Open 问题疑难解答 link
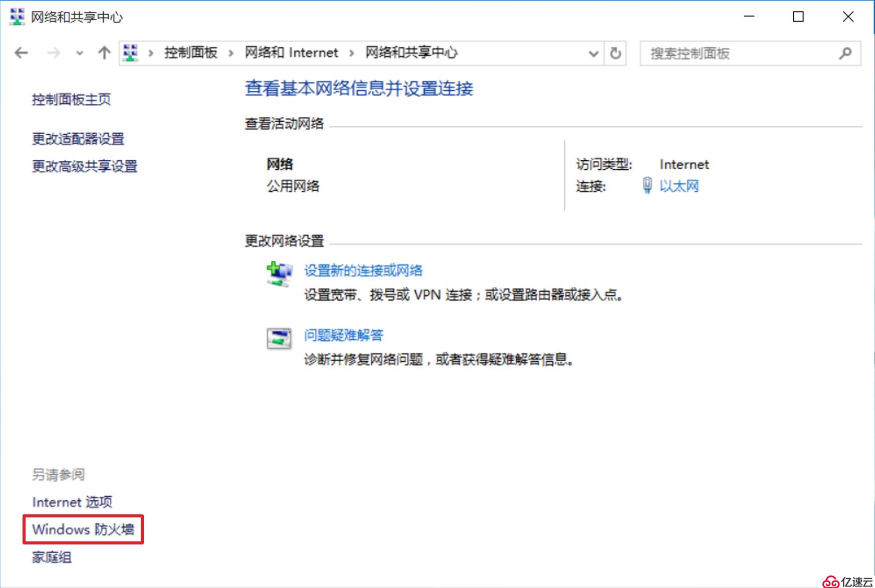The height and width of the screenshot is (588, 875). pos(344,336)
